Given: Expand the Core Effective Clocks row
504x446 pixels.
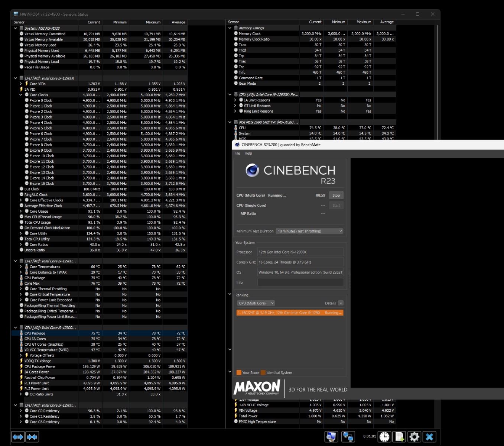Looking at the screenshot, I should 21,200.
